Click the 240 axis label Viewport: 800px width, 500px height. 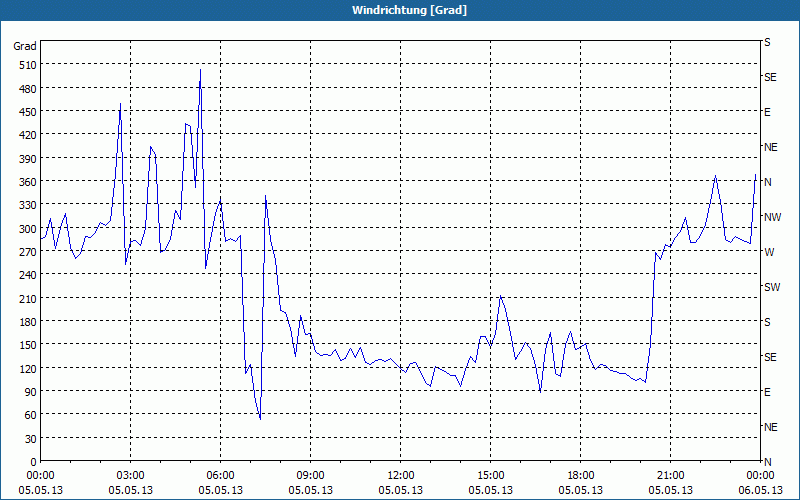[27, 275]
